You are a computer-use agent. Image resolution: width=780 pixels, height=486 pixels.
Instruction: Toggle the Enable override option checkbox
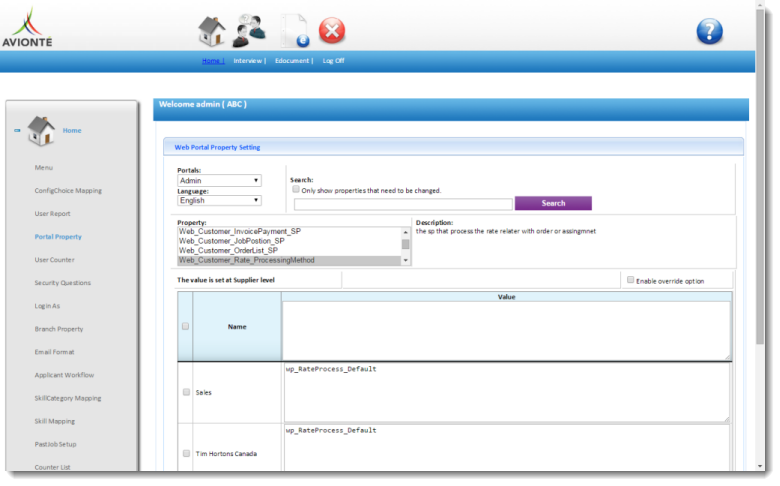[630, 280]
